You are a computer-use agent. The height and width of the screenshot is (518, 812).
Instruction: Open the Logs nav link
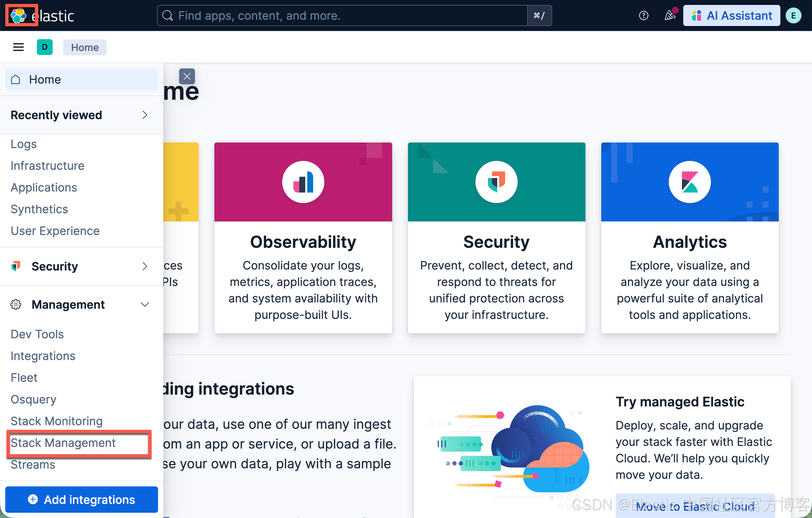tap(24, 144)
